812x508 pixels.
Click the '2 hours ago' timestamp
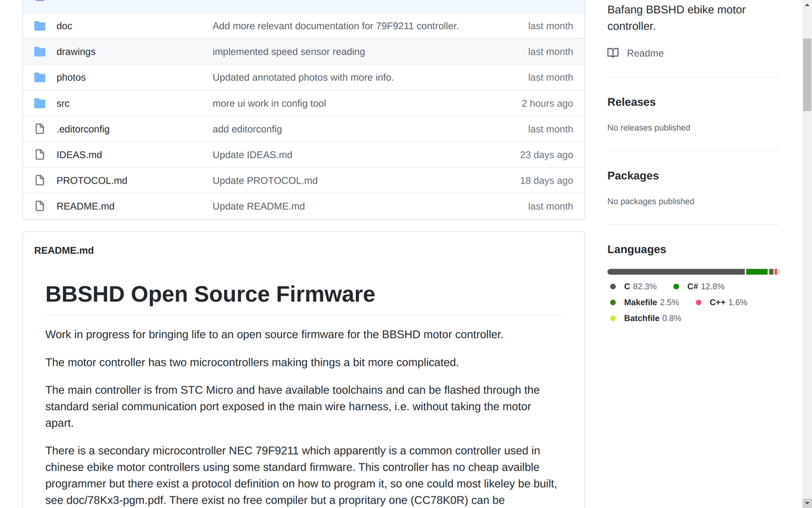(547, 103)
